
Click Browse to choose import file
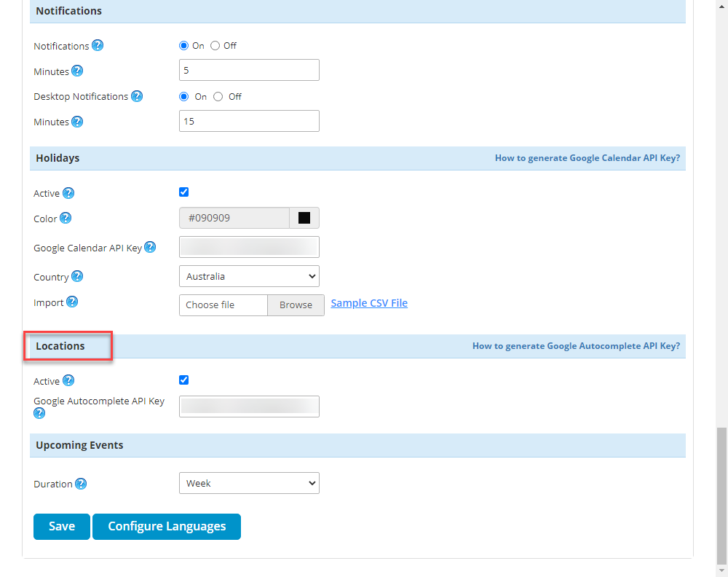296,305
